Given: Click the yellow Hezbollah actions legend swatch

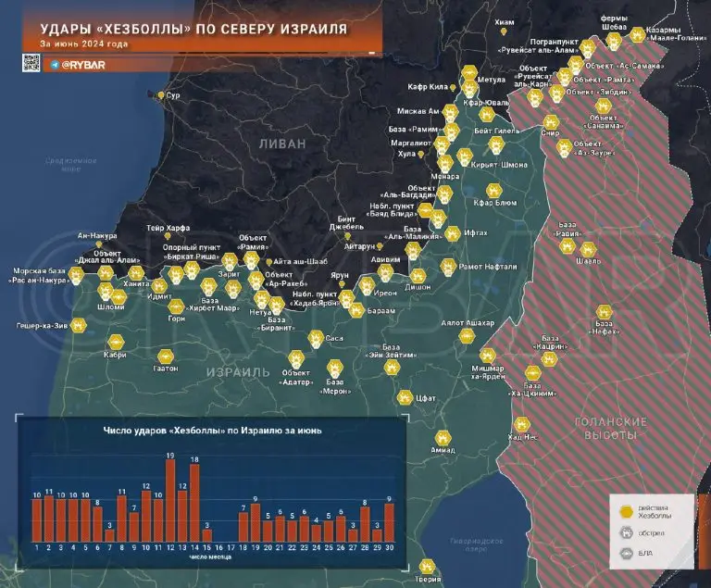Looking at the screenshot, I should click(628, 510).
